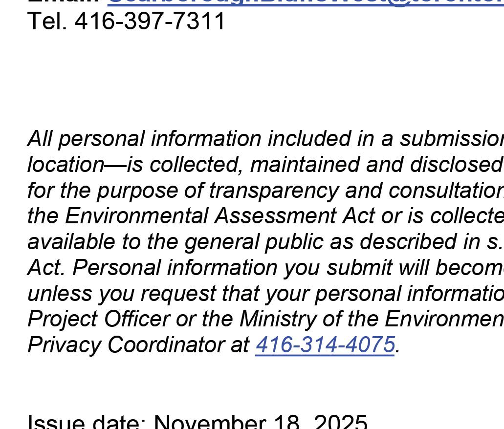Image resolution: width=504 pixels, height=429 pixels.
Task: Open the underlined email address link
Action: coord(306,2)
